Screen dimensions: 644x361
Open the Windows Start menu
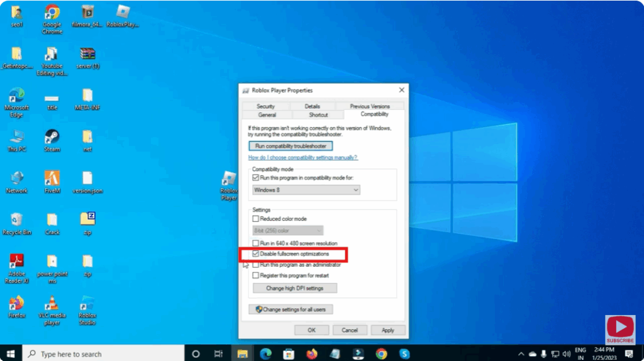(x=11, y=353)
